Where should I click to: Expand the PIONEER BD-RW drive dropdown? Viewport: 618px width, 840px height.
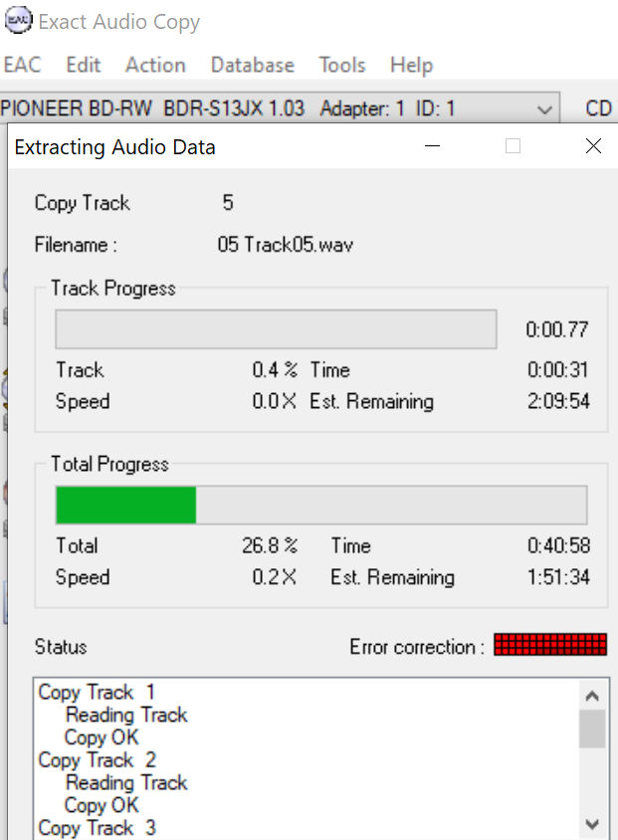280,107
